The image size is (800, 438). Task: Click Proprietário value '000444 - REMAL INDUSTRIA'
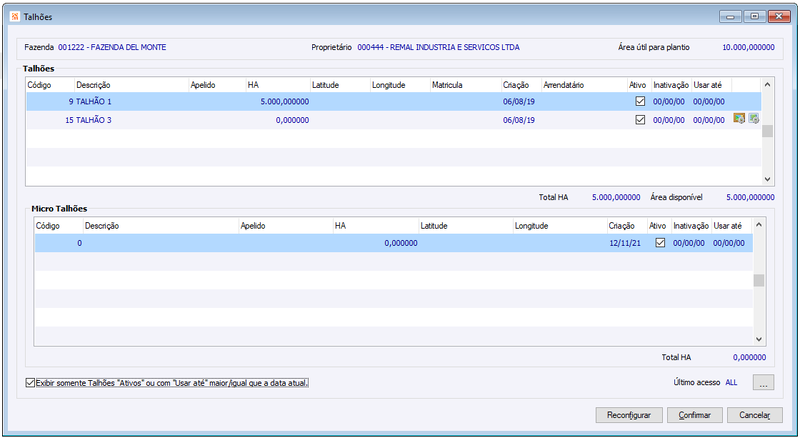click(x=438, y=47)
